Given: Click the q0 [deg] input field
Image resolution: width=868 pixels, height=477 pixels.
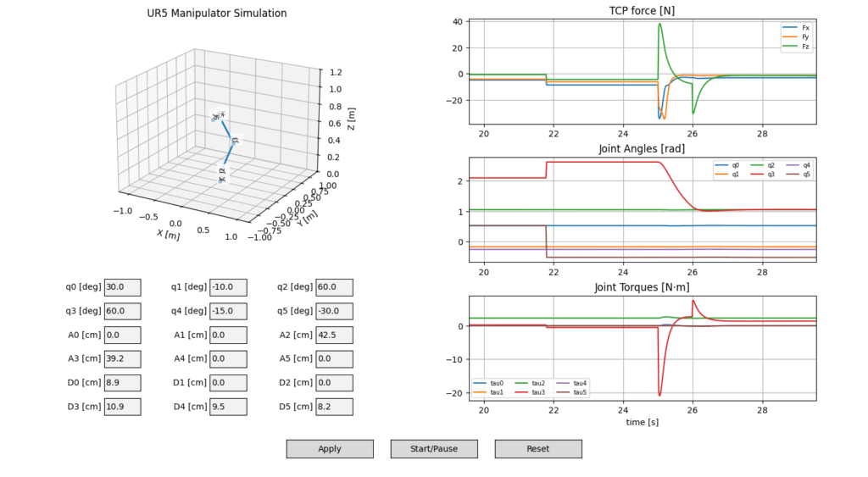Looking at the screenshot, I should click(122, 287).
